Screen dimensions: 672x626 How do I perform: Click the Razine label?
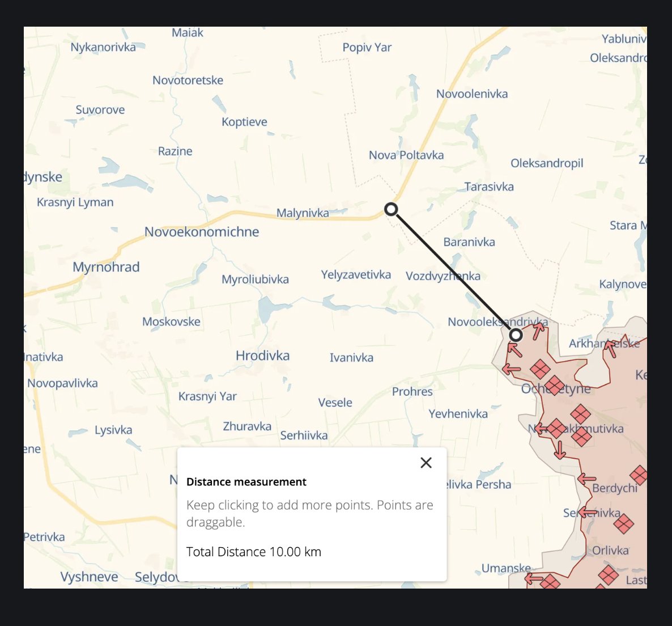pyautogui.click(x=175, y=151)
